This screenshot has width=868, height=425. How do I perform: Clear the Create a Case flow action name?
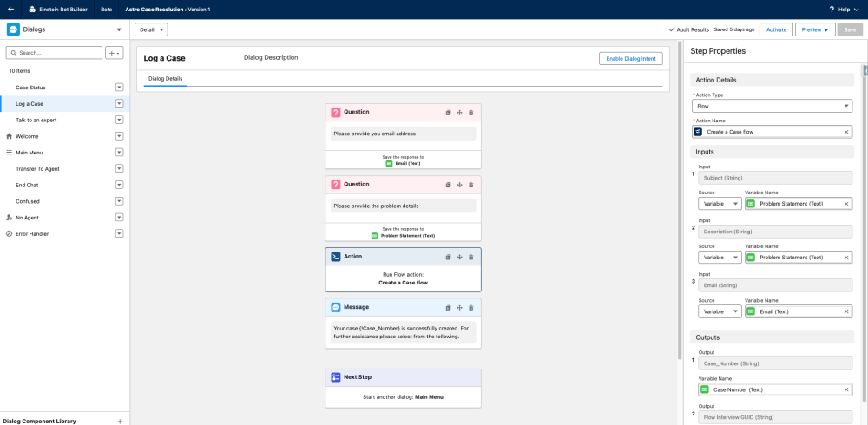[x=846, y=132]
